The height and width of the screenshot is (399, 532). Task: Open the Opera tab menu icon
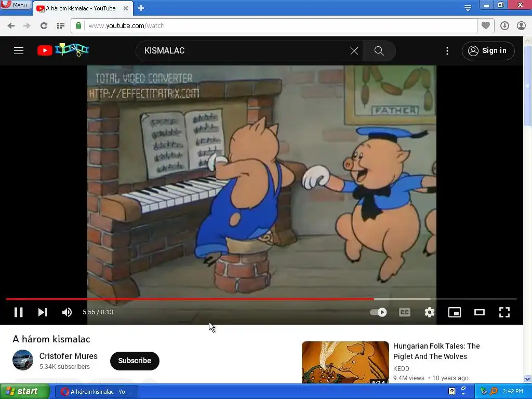coord(468,8)
